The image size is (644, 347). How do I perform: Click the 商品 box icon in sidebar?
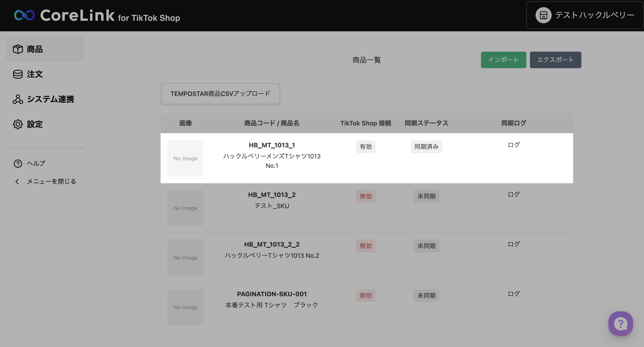tap(18, 49)
